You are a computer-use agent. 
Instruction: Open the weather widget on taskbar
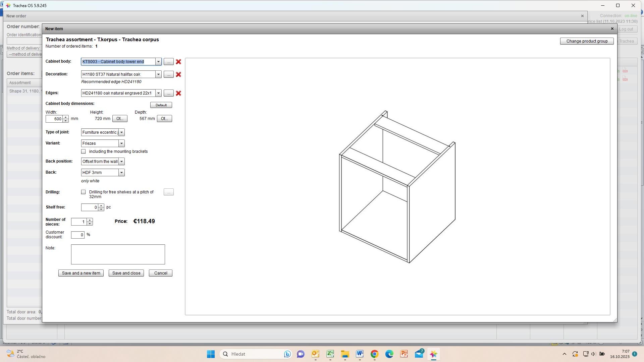click(x=26, y=354)
